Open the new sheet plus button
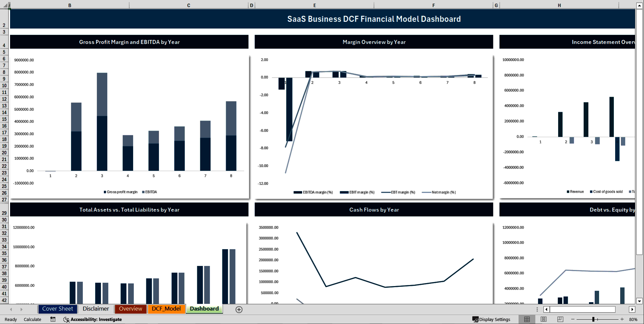 point(239,309)
